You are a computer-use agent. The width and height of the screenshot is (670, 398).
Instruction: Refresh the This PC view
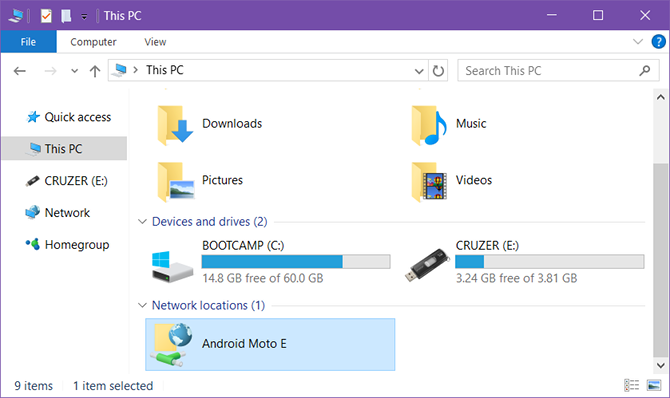[438, 71]
